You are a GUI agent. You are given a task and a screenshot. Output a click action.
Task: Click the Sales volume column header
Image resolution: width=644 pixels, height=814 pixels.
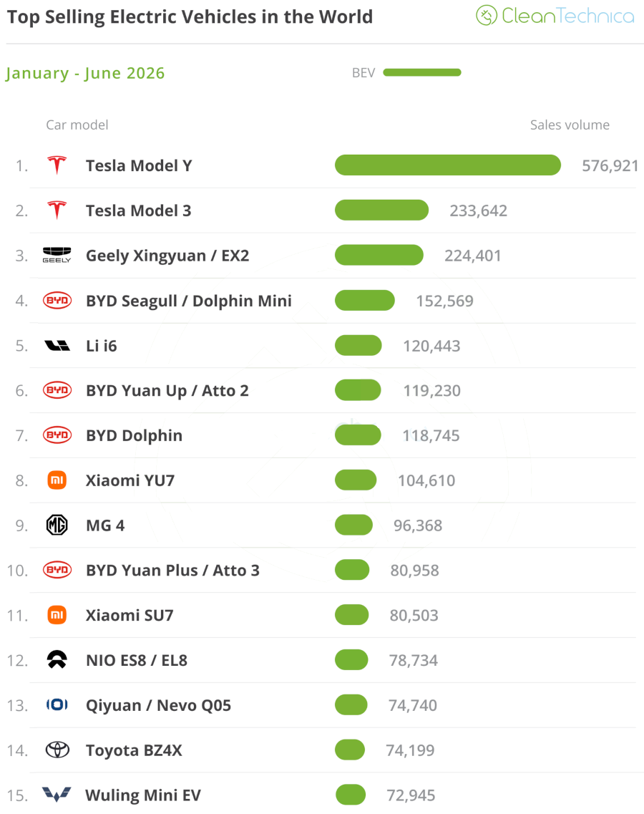[570, 125]
